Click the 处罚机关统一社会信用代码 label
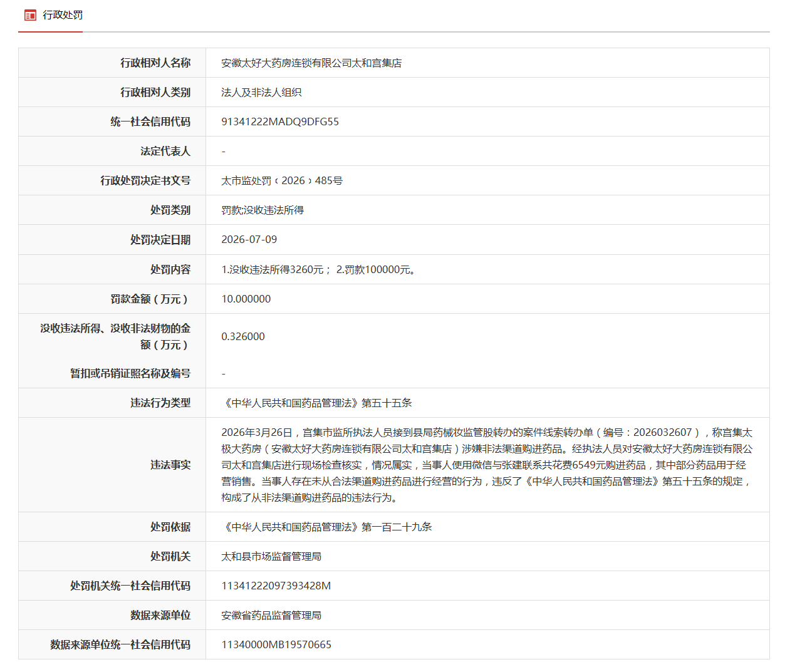This screenshot has width=785, height=672. (130, 586)
